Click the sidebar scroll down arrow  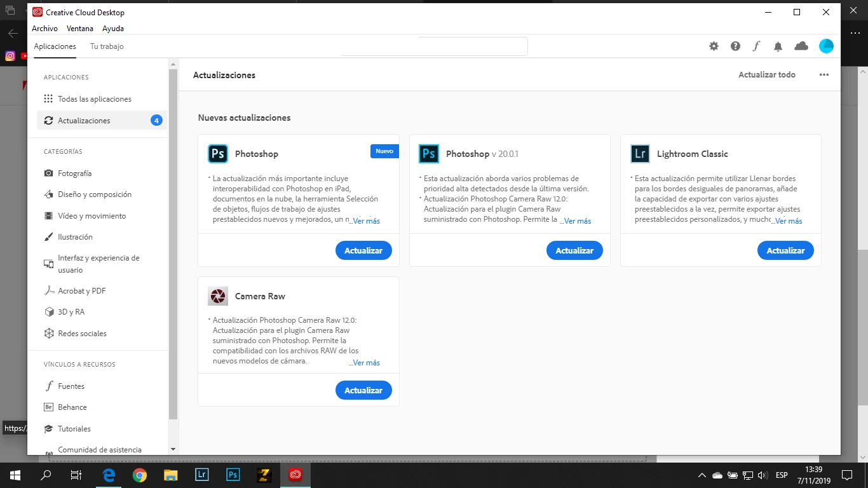pyautogui.click(x=173, y=449)
